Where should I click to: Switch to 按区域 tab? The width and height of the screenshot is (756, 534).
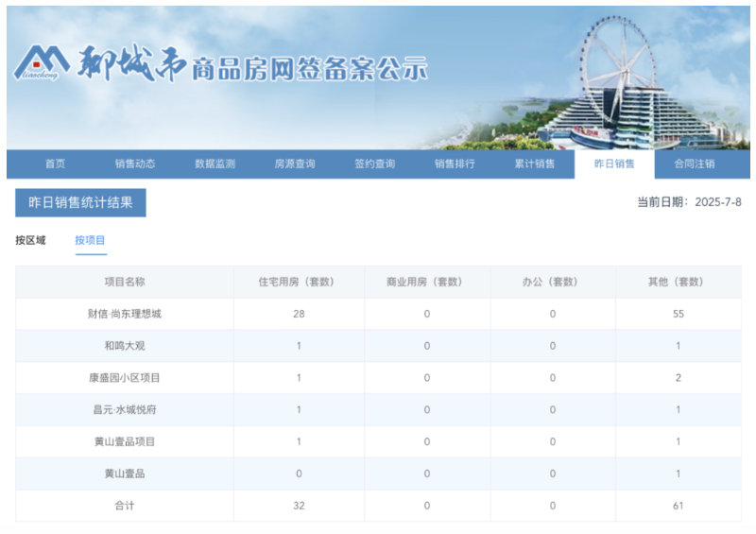(30, 240)
